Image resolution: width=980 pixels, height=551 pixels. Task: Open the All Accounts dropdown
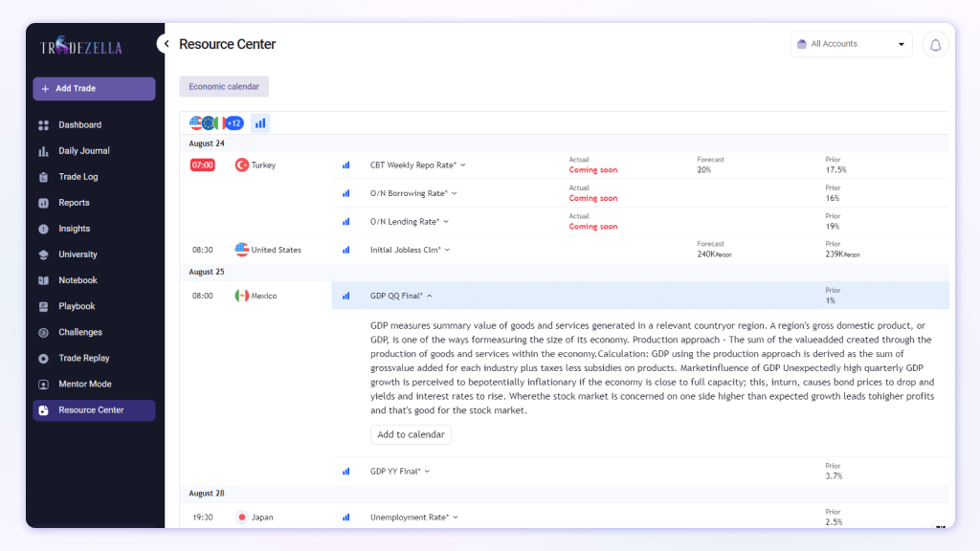851,44
